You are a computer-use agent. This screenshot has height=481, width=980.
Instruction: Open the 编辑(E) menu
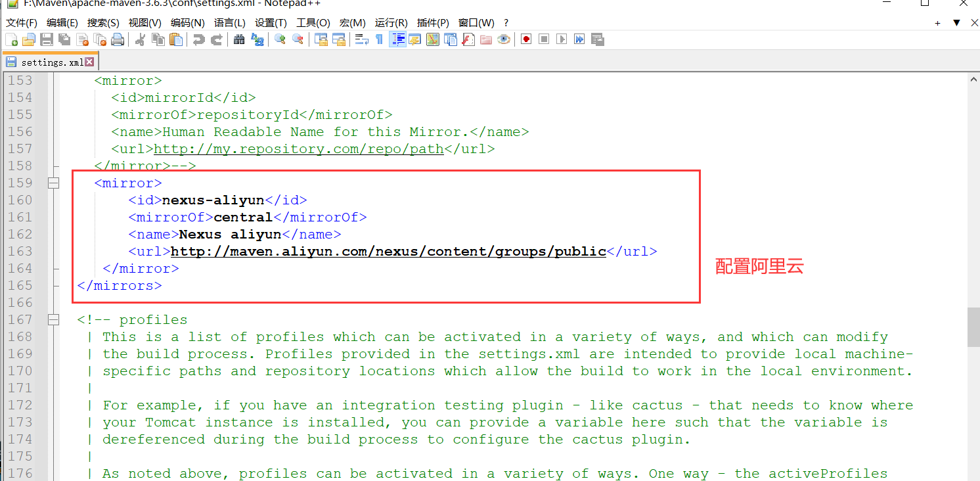pos(62,23)
